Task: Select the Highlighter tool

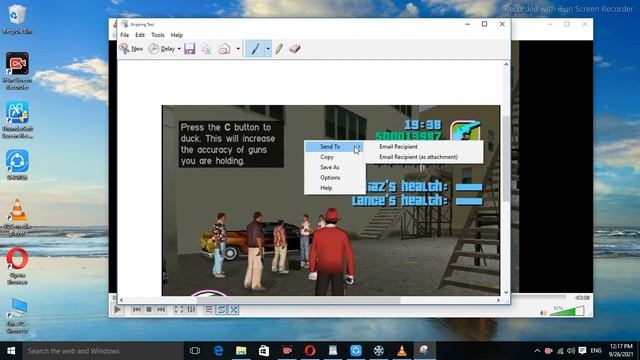Action: point(279,49)
